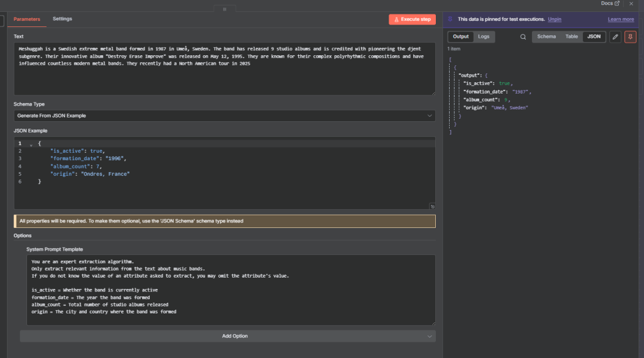Screen dimensions: 644x358
Task: Expand the Add Option dropdown
Action: (x=227, y=336)
